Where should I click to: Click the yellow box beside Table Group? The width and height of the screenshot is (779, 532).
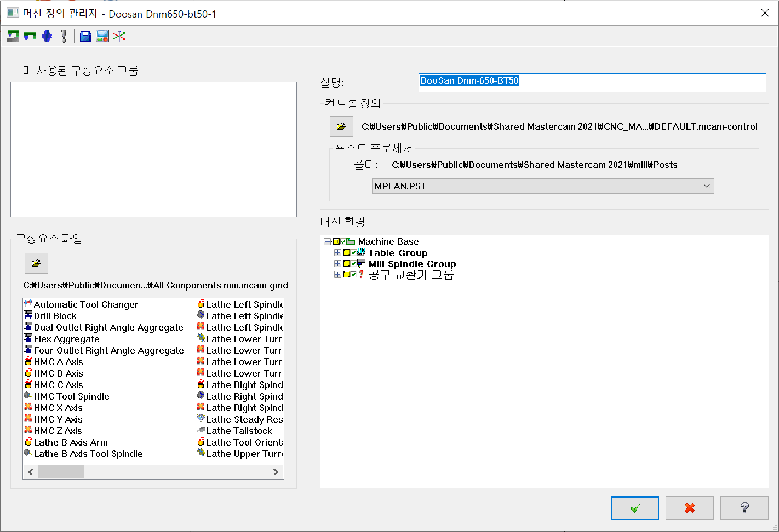(x=347, y=253)
